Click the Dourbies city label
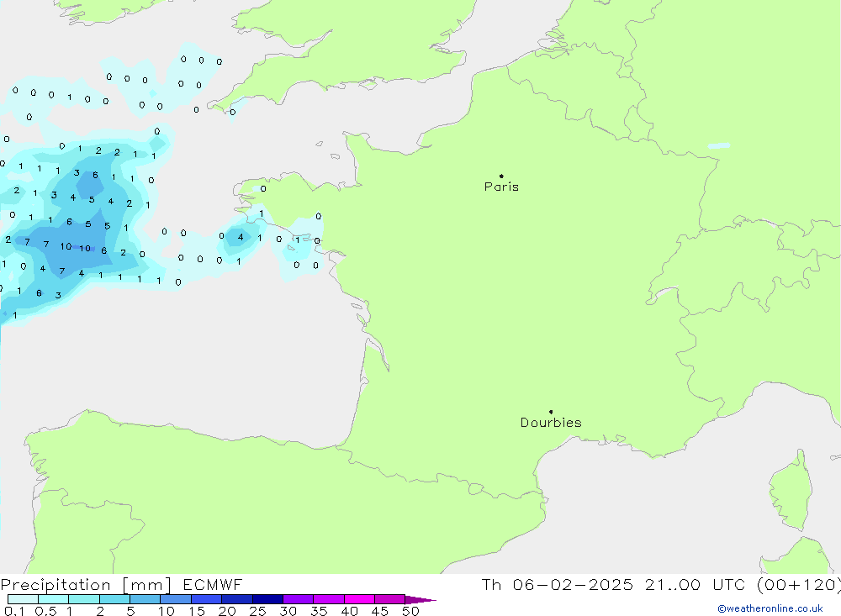The image size is (841, 616). pyautogui.click(x=551, y=423)
